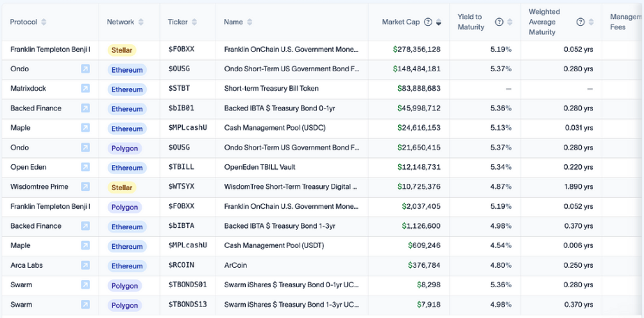Click the 5.13% yield value
Image resolution: width=644 pixels, height=318 pixels.
501,128
